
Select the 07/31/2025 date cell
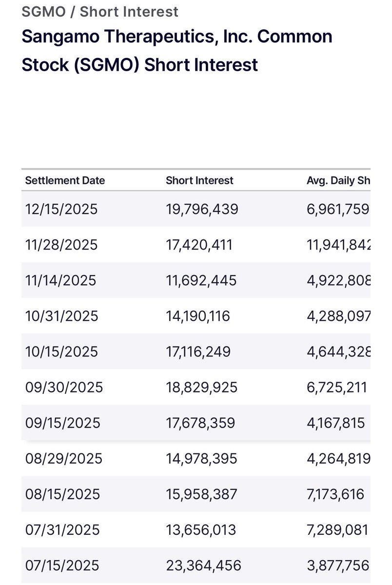point(62,529)
